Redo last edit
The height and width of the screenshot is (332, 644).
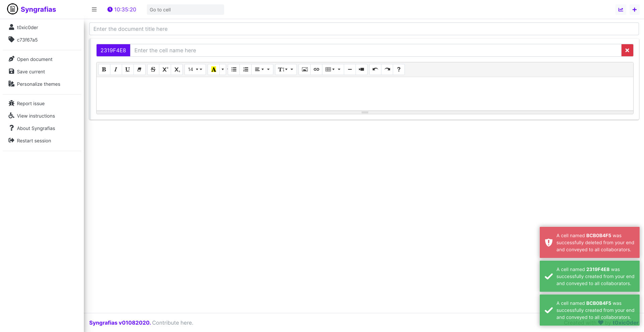[x=387, y=69]
